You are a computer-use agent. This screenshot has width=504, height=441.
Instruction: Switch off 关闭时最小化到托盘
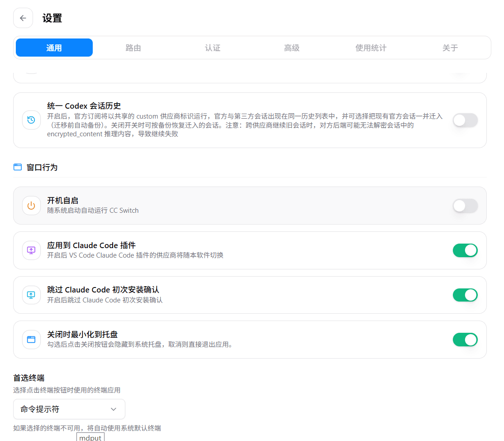[x=465, y=340]
